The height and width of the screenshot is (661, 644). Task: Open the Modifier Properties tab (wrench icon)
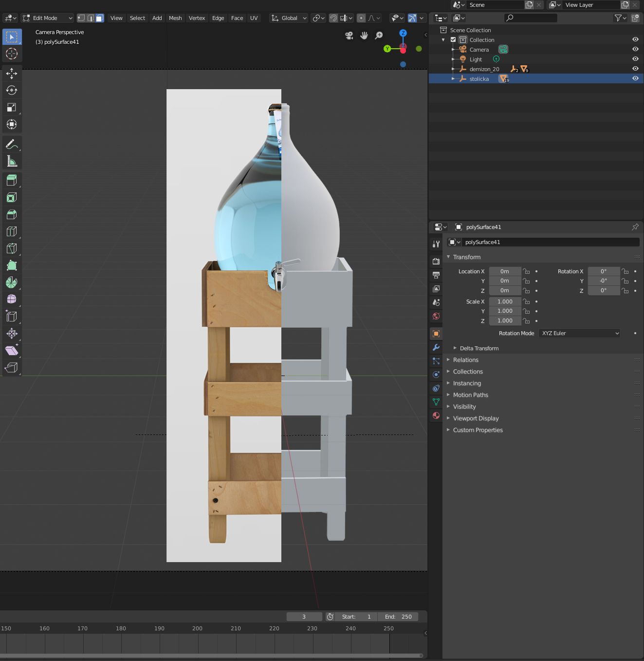click(x=436, y=347)
